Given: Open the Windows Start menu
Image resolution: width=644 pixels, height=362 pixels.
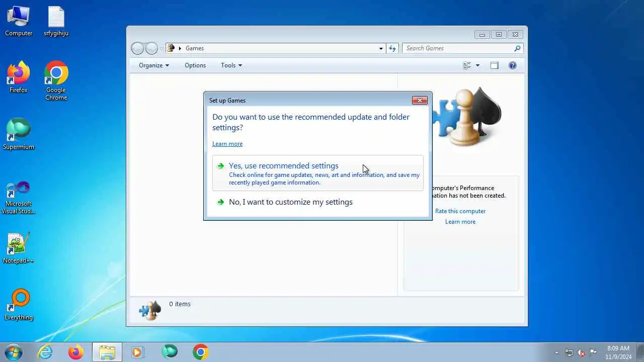Looking at the screenshot, I should point(14,352).
